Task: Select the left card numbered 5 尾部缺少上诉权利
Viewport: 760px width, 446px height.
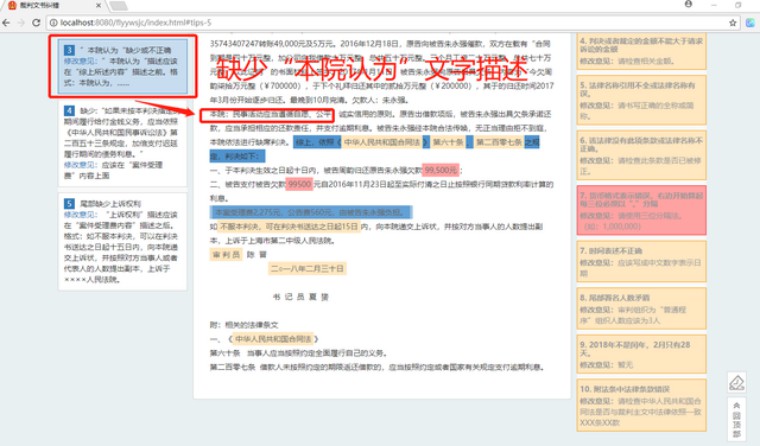Action: pyautogui.click(x=123, y=242)
